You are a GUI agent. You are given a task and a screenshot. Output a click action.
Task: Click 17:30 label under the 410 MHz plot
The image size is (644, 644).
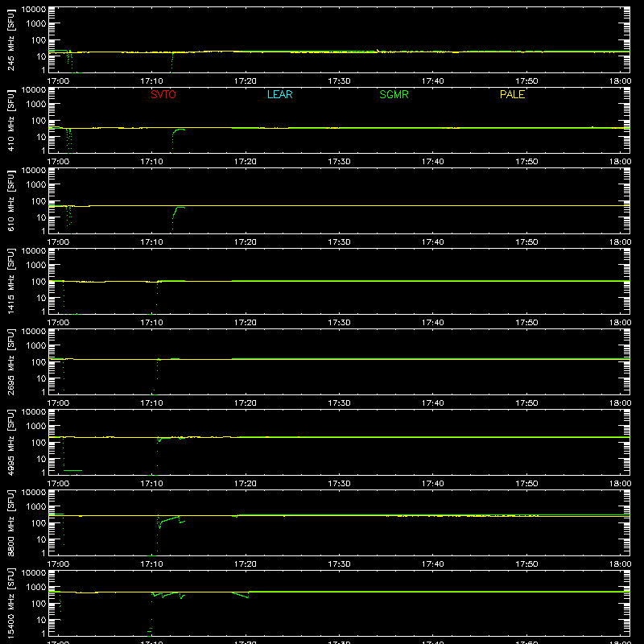point(339,162)
